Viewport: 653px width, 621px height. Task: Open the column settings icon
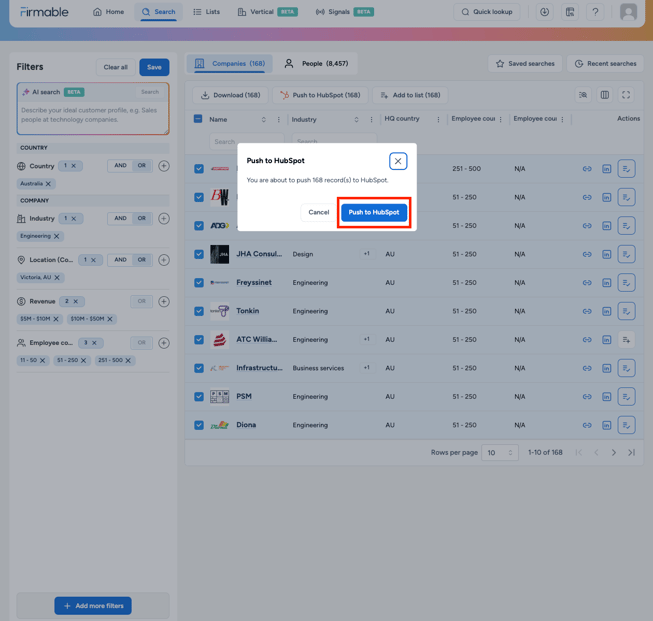(605, 95)
